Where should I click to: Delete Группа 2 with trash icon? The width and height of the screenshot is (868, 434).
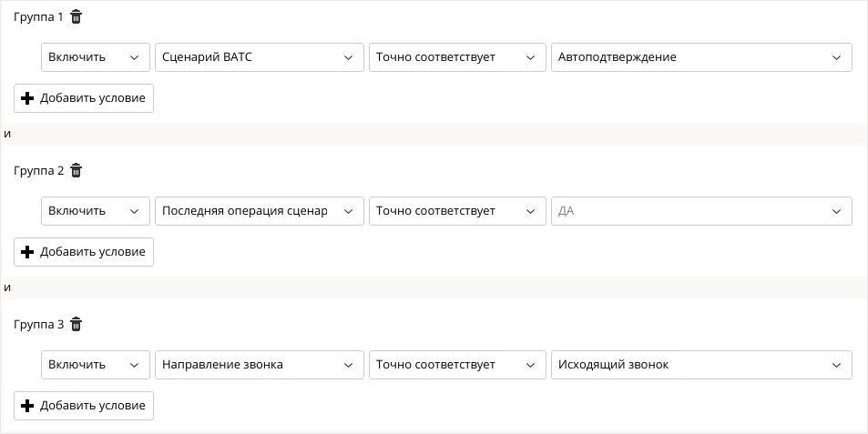[x=77, y=171]
